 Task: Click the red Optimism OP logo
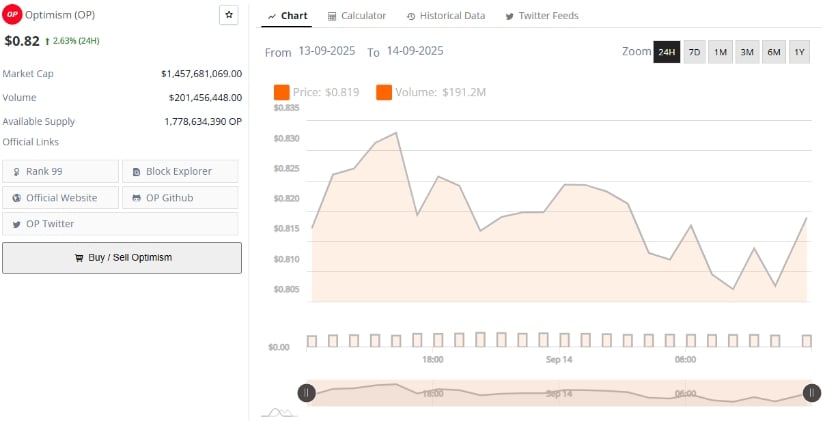(x=13, y=15)
